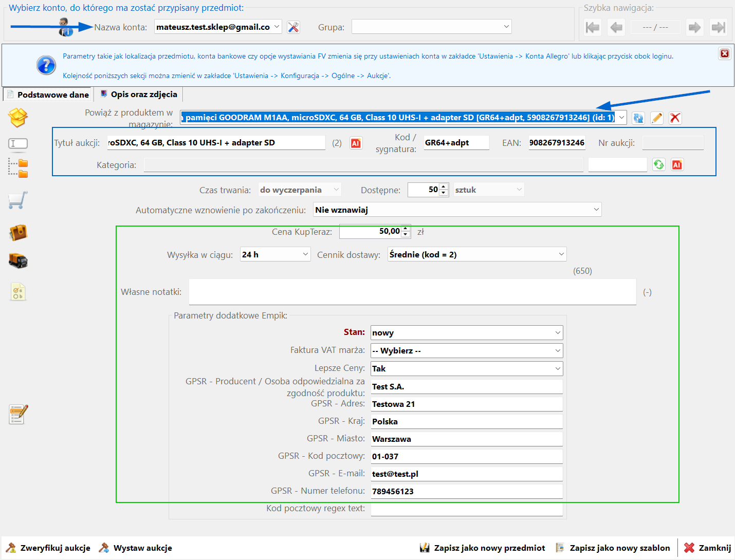The image size is (735, 560).
Task: Open the Faktura VAT marża dropdown
Action: tap(557, 351)
